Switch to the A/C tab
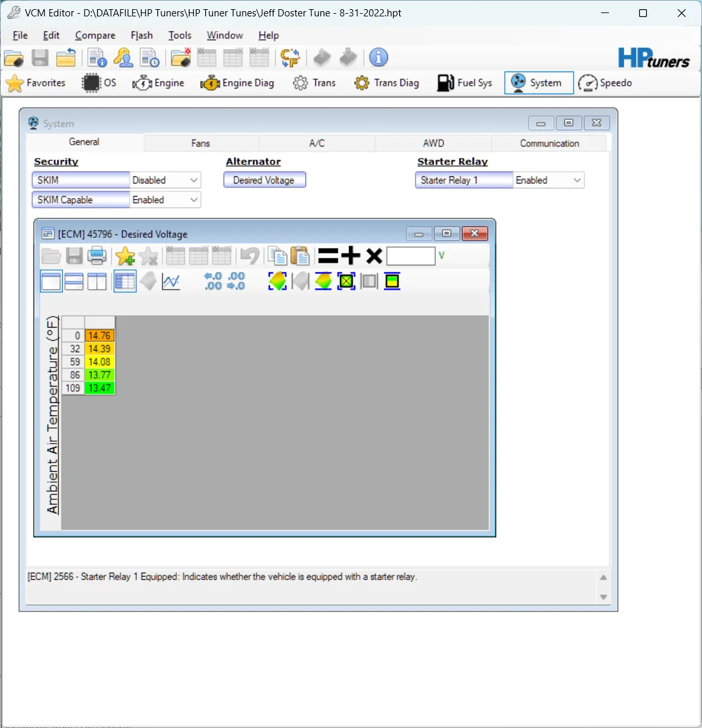 click(x=317, y=144)
